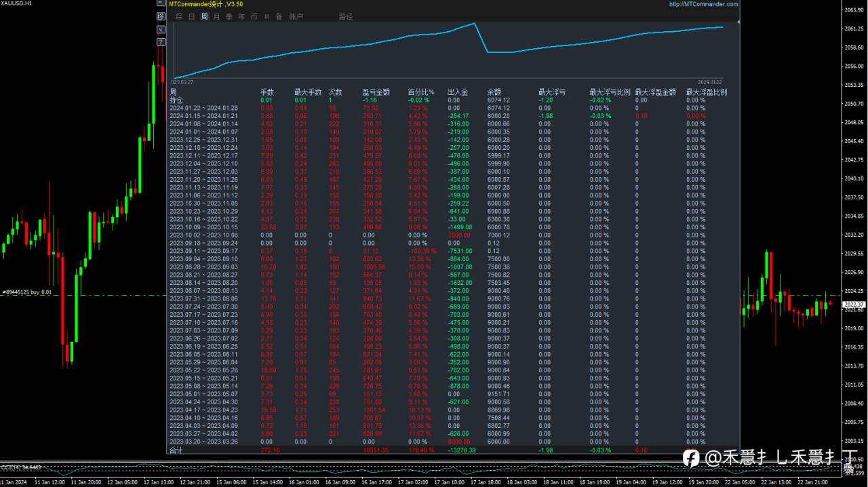Click the CCI(14) indicator label

20,467
